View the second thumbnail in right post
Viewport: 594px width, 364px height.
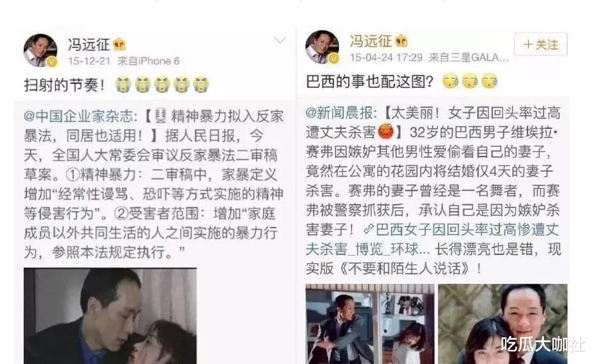pyautogui.click(x=503, y=324)
